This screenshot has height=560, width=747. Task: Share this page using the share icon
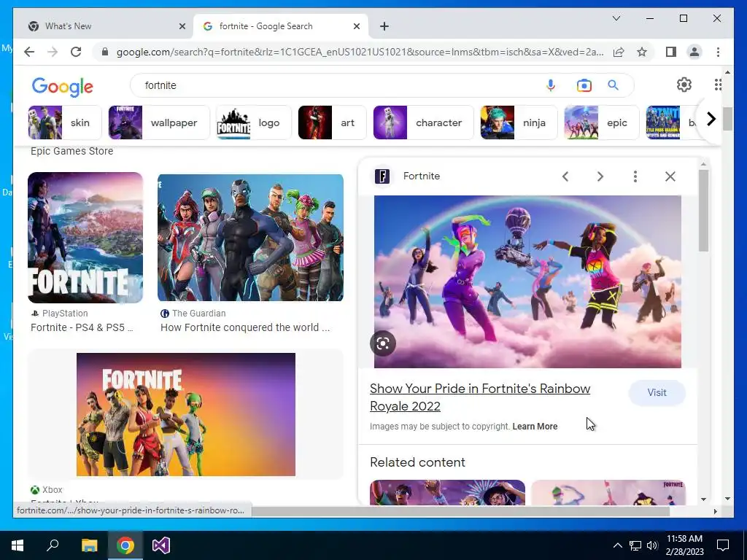click(619, 52)
